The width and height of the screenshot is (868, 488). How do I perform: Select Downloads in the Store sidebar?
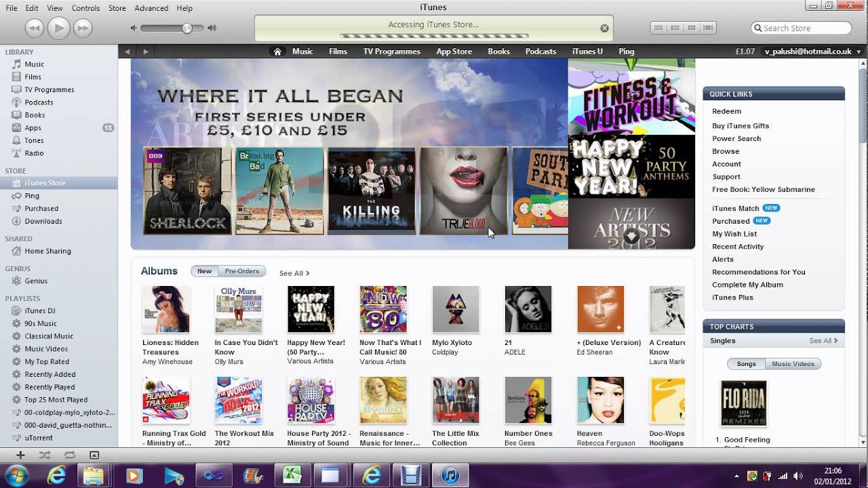[x=43, y=221]
